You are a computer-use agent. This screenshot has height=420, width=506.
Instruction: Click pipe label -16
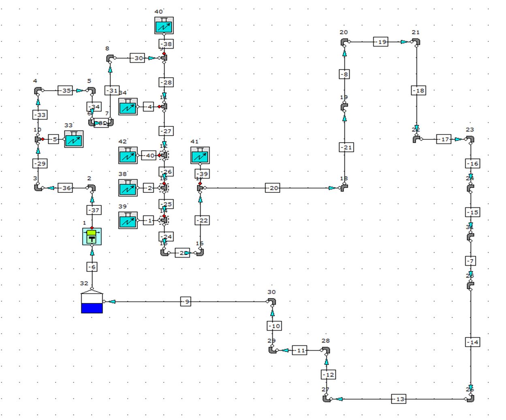472,163
